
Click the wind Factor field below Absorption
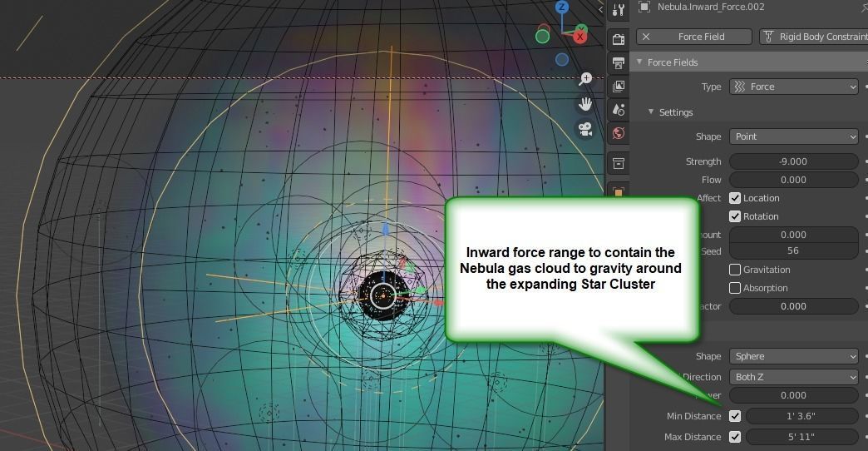[x=794, y=306]
